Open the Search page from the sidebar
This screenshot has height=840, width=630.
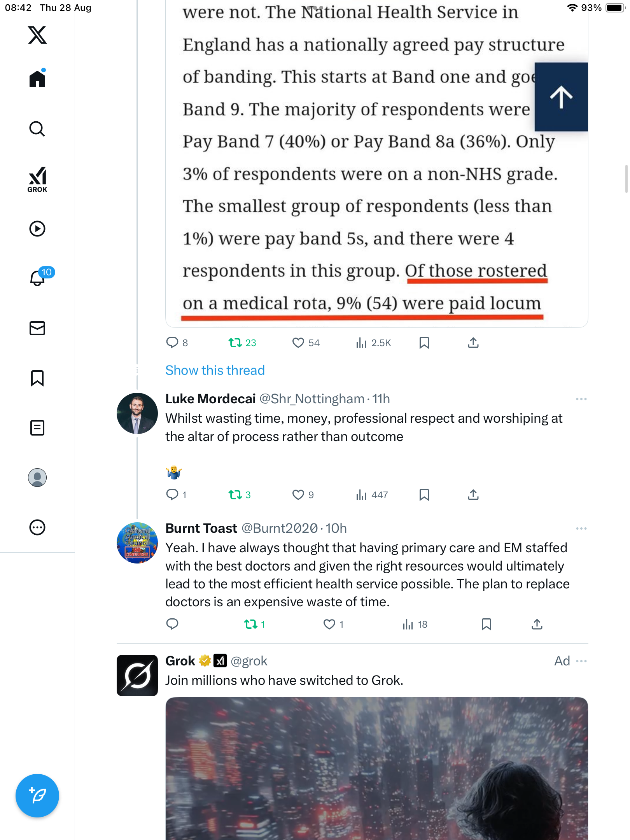(x=37, y=129)
